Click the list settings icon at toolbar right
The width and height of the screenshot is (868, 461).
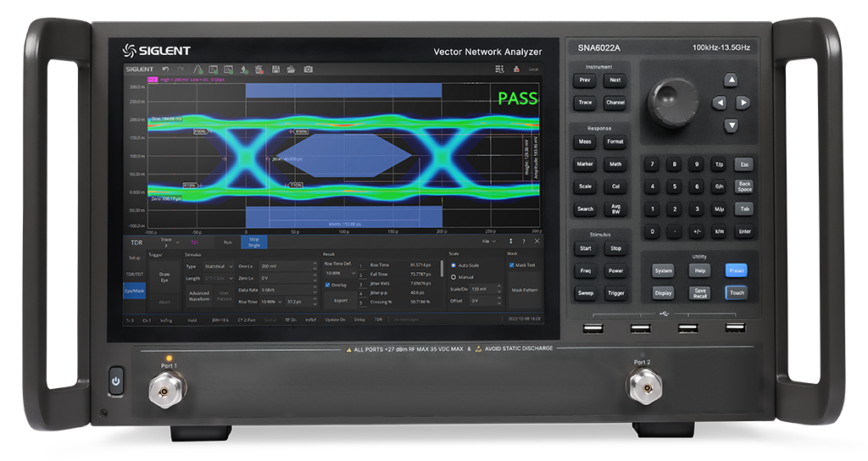click(499, 69)
